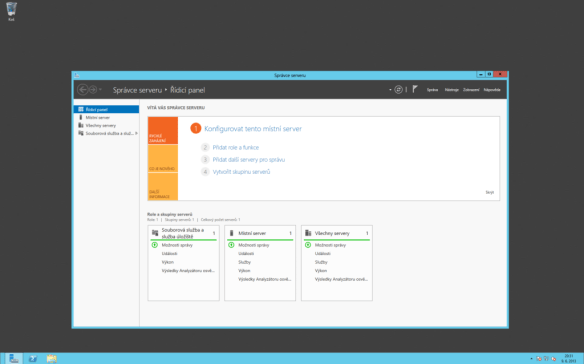The image size is (584, 364).
Task: Click green status icon in Souborová služba tile
Action: [x=155, y=245]
